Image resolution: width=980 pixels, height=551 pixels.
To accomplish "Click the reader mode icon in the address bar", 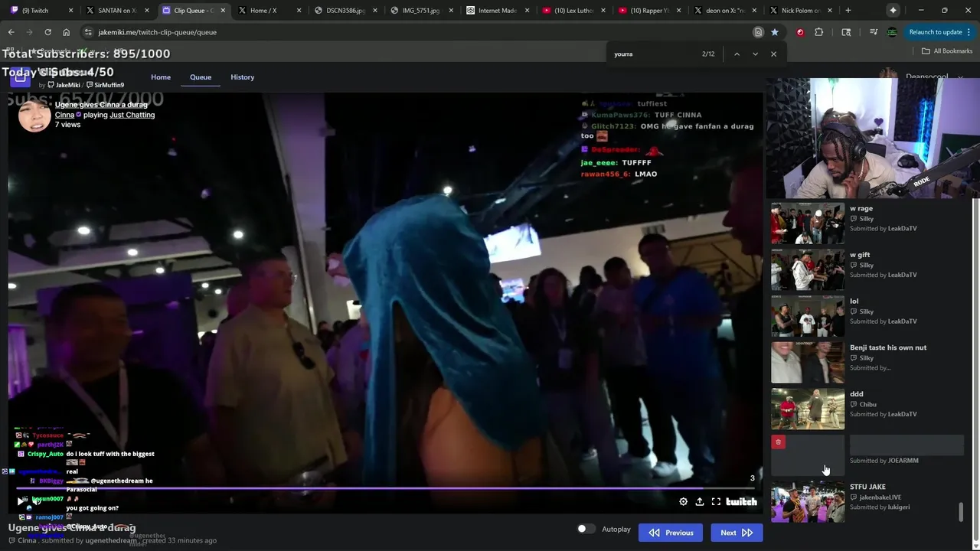I will click(x=758, y=32).
